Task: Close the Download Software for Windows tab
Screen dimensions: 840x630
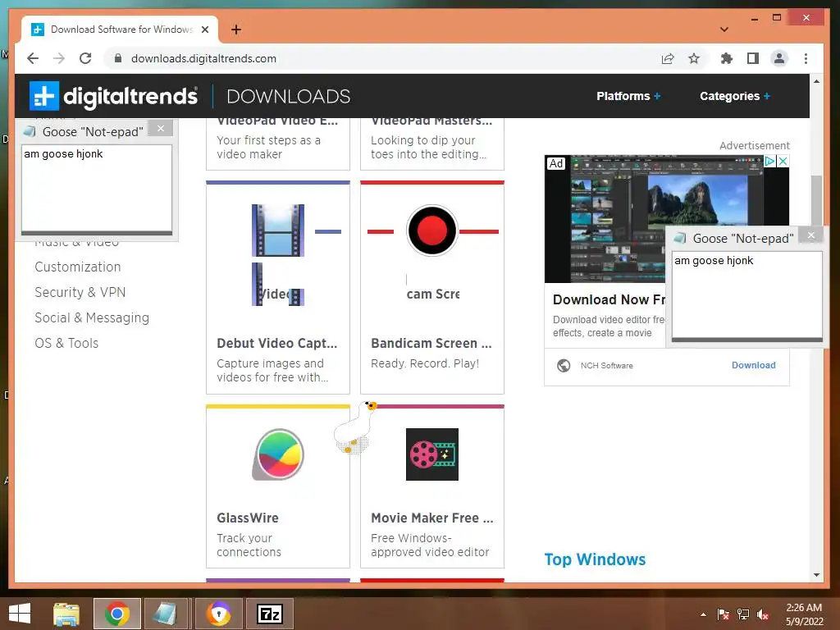Action: pos(204,30)
